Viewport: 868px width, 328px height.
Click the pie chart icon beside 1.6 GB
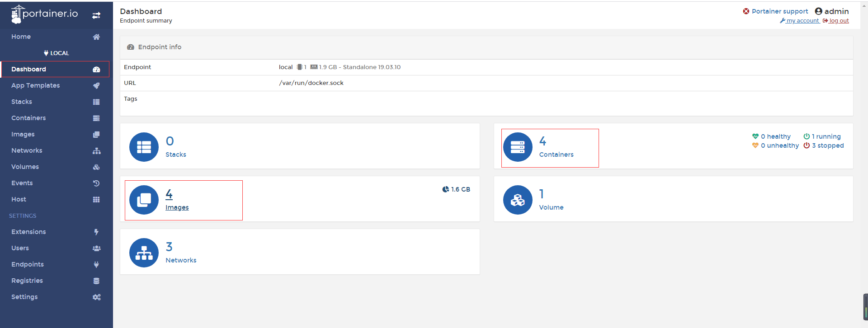[445, 189]
